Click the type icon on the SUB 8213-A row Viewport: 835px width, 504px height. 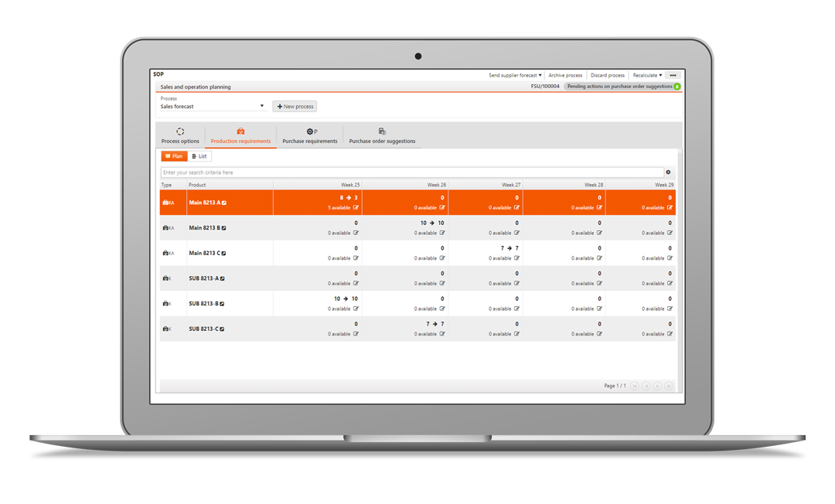click(x=168, y=278)
